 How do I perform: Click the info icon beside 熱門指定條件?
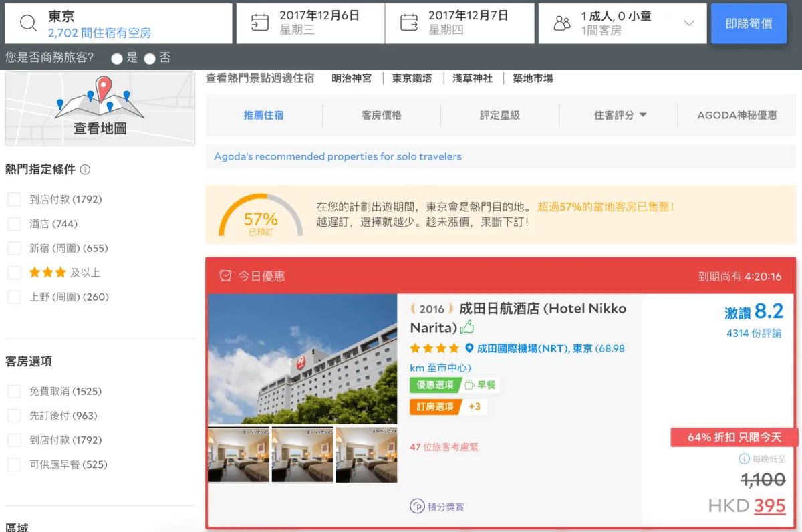pyautogui.click(x=85, y=170)
